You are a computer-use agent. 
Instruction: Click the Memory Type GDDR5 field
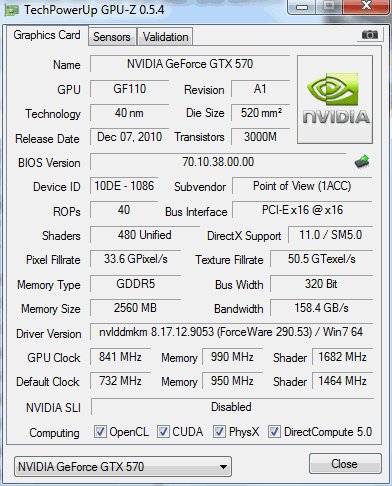click(x=135, y=284)
